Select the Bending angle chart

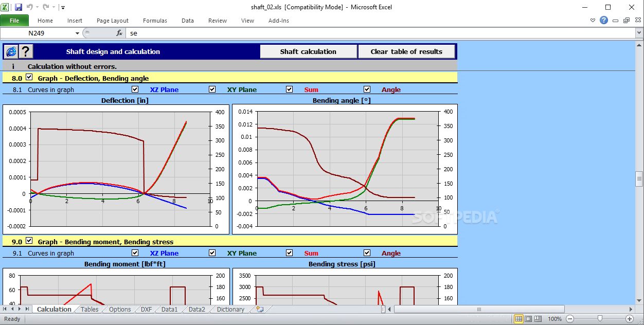coord(345,170)
